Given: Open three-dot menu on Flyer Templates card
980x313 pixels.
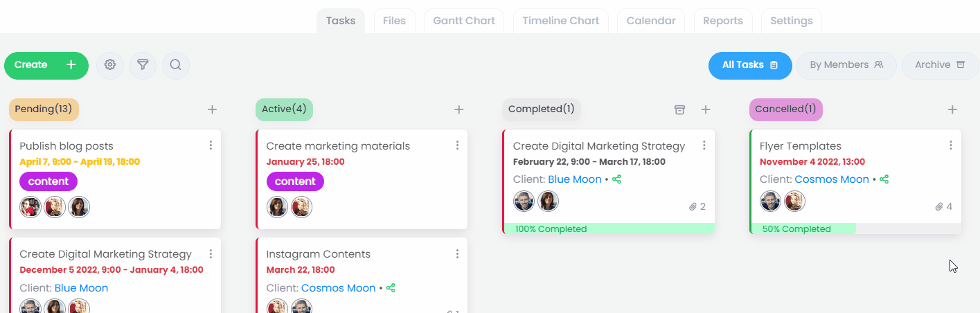Looking at the screenshot, I should (x=950, y=145).
